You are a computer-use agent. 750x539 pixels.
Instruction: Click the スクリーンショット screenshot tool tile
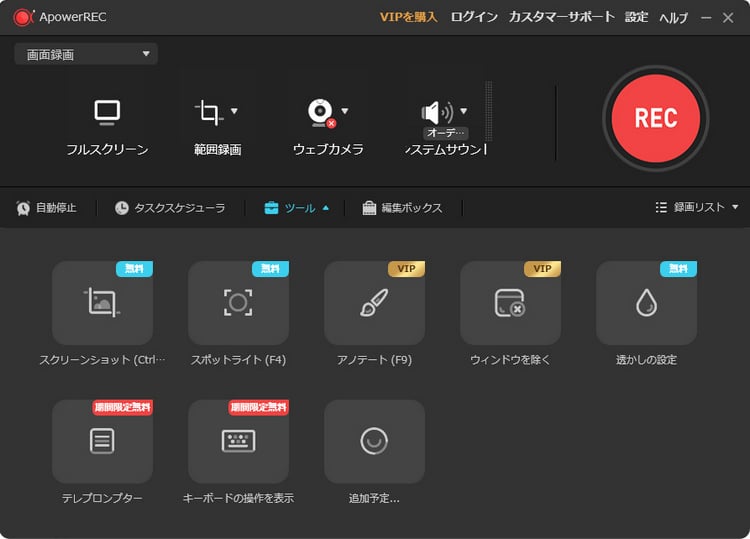(x=102, y=303)
